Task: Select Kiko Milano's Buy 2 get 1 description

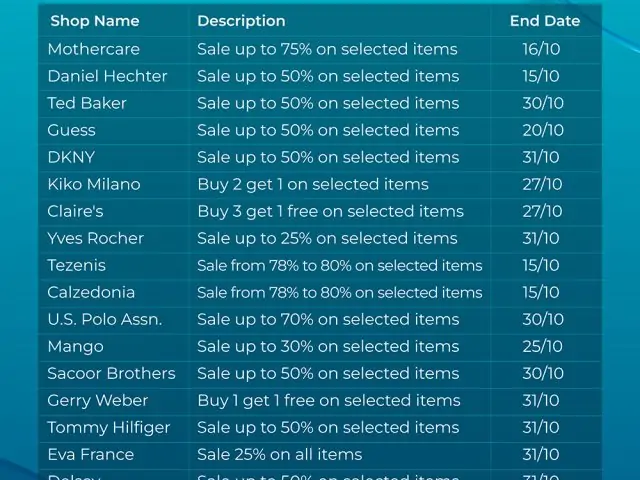Action: pos(313,184)
